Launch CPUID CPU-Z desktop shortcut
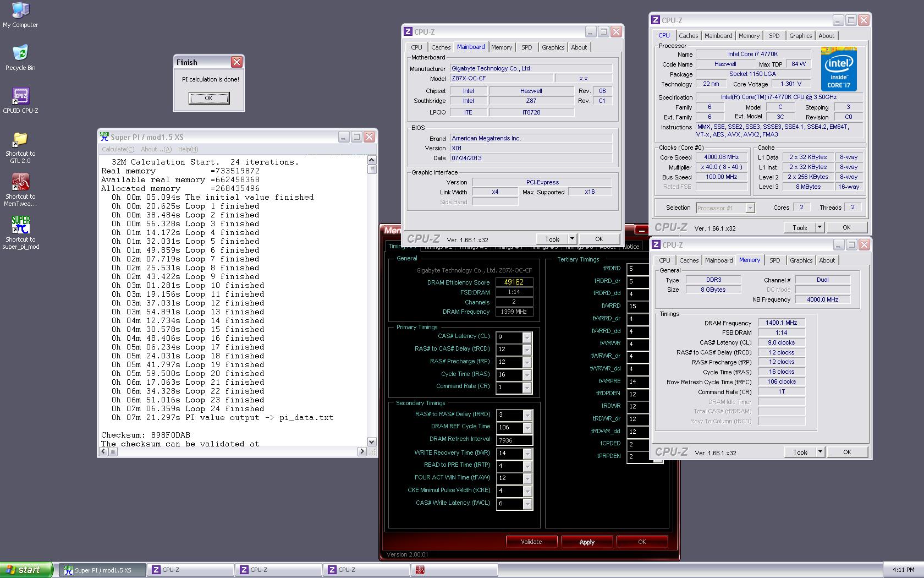Viewport: 924px width, 578px height. point(20,100)
